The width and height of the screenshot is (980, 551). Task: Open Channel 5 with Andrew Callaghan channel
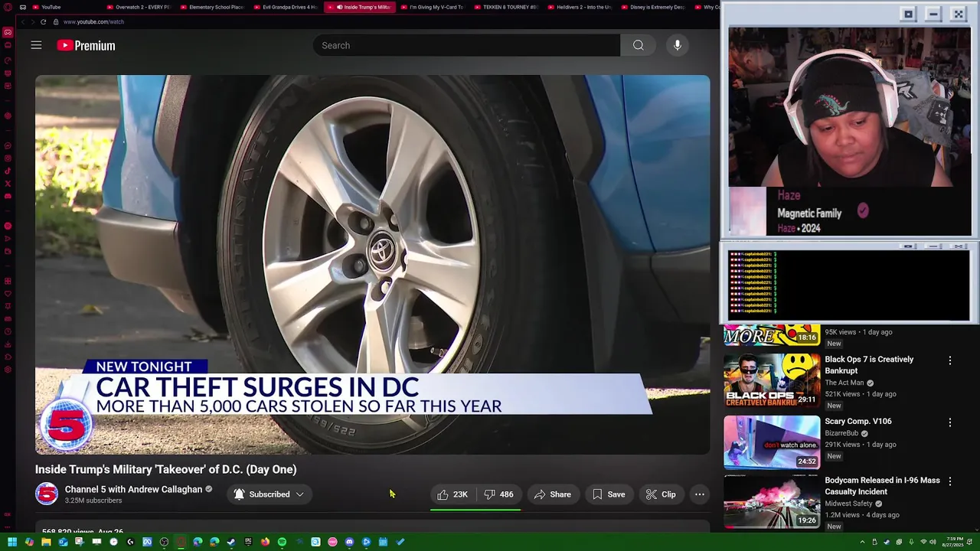[x=133, y=489]
